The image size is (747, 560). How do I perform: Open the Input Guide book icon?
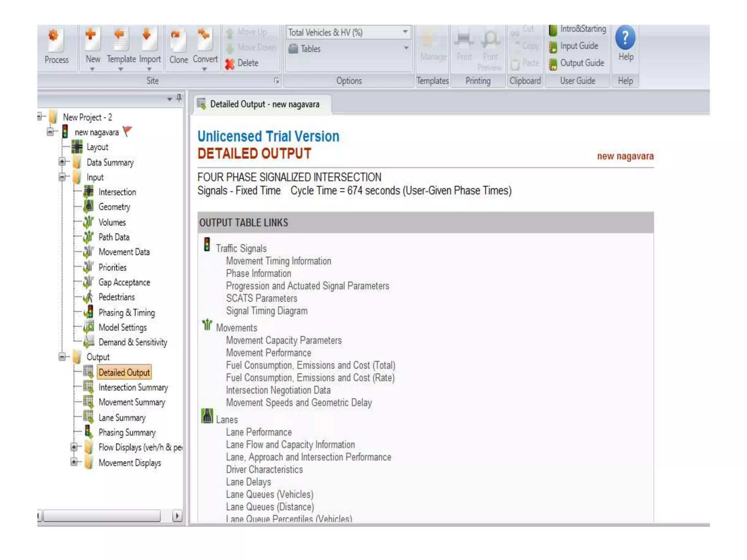click(x=553, y=47)
